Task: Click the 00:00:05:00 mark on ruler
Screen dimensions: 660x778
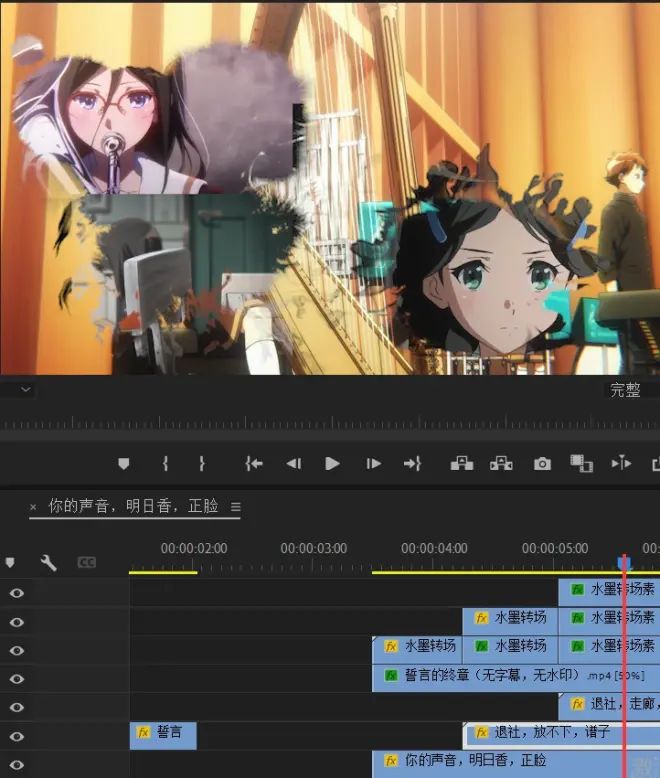Action: tap(555, 548)
